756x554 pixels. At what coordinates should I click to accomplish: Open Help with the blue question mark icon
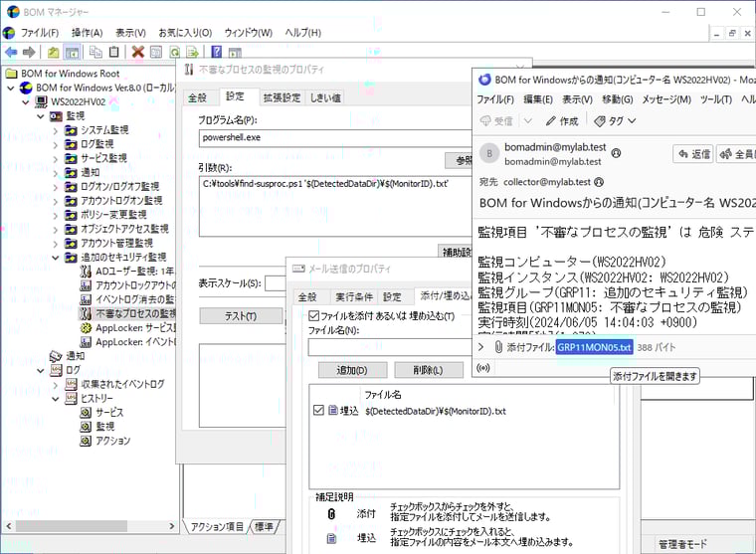point(217,52)
